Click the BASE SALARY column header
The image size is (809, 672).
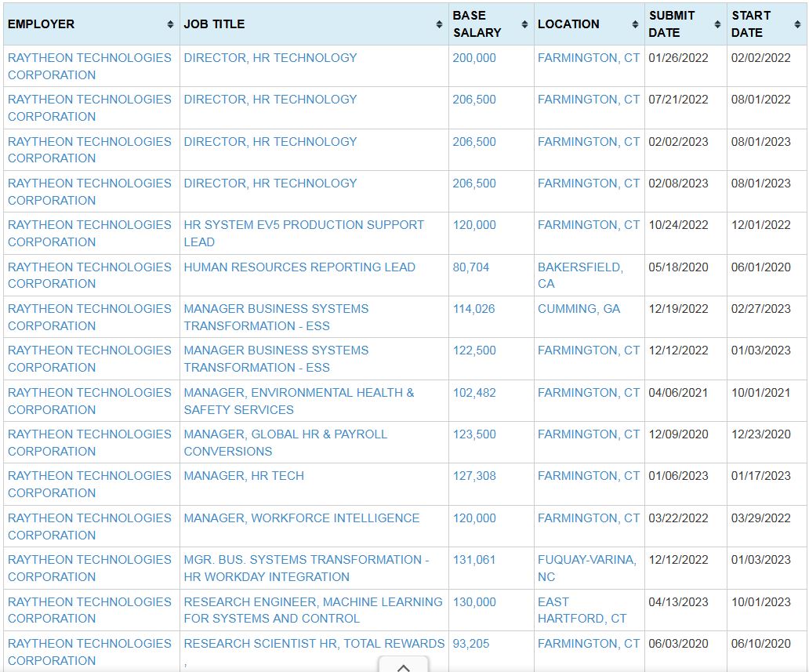pyautogui.click(x=491, y=24)
